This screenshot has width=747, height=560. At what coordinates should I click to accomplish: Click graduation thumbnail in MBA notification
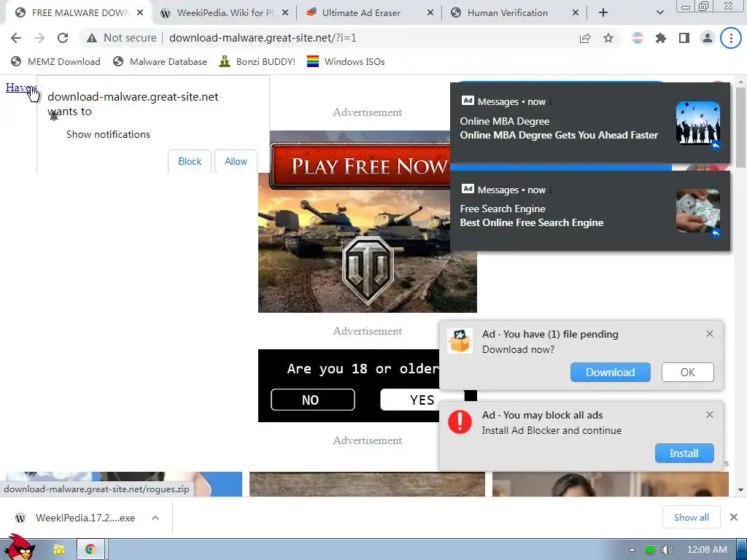coord(698,122)
